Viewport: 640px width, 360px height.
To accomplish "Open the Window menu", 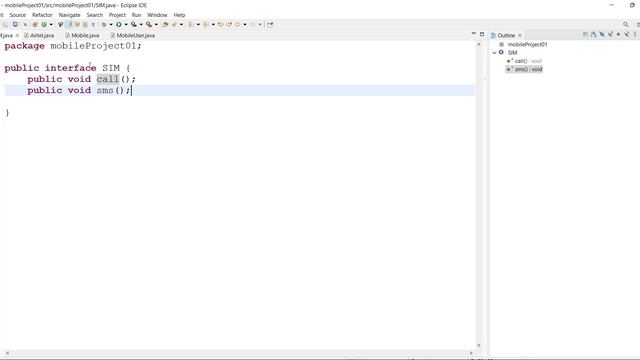I will (157, 15).
